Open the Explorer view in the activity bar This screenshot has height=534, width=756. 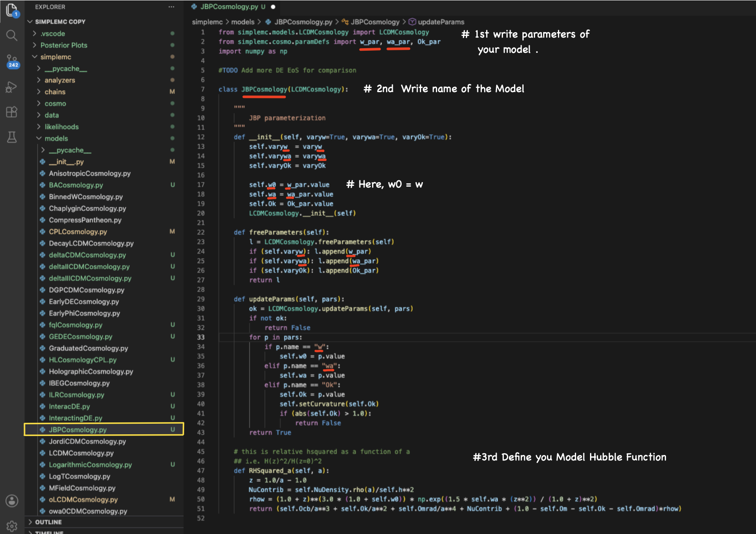tap(12, 10)
